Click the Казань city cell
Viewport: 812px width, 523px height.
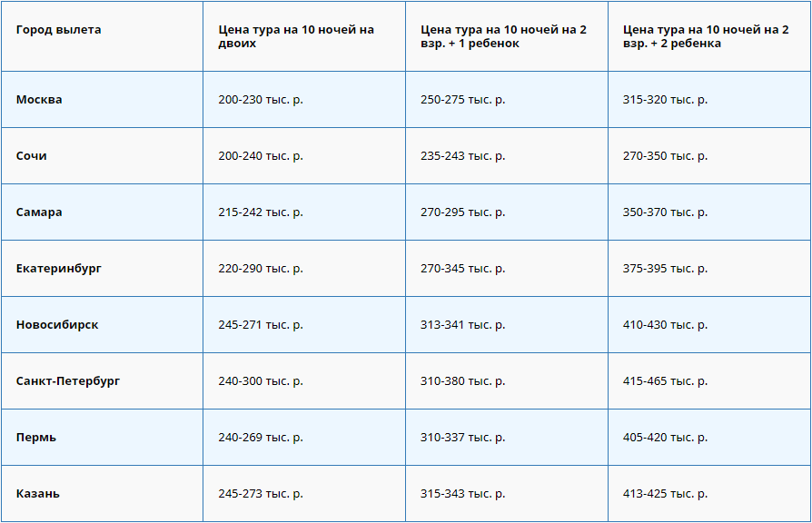(x=38, y=494)
